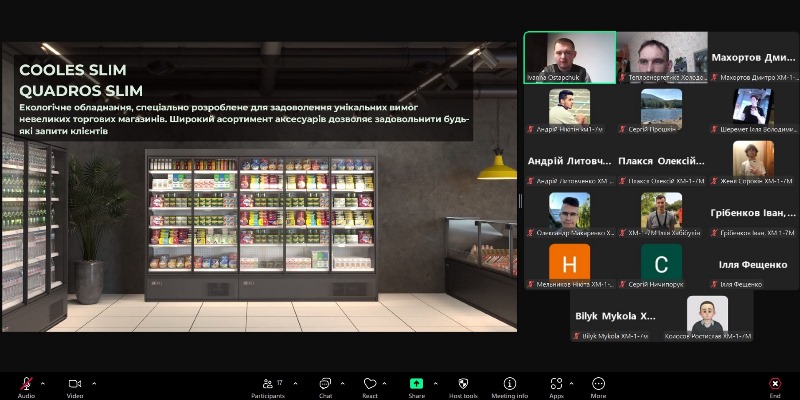
Task: Open the Apps icon
Action: pyautogui.click(x=556, y=384)
